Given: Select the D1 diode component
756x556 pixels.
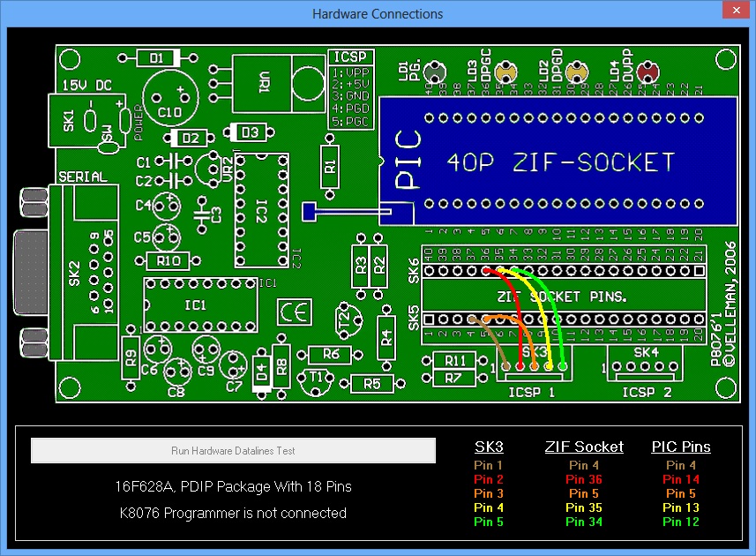Looking at the screenshot, I should tap(158, 58).
